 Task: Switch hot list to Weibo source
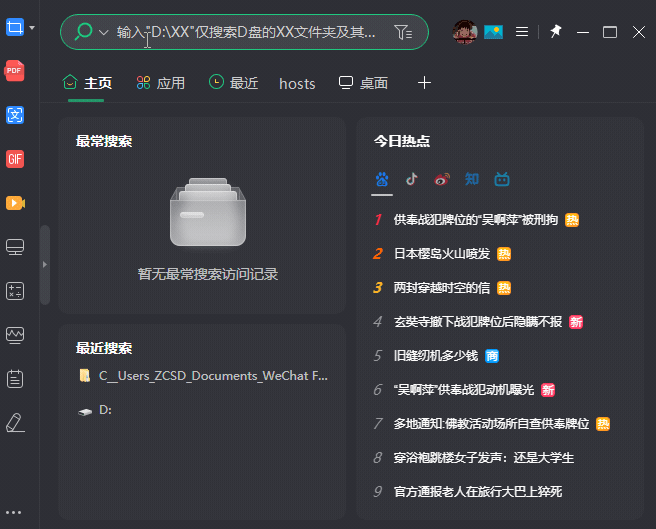pyautogui.click(x=442, y=180)
